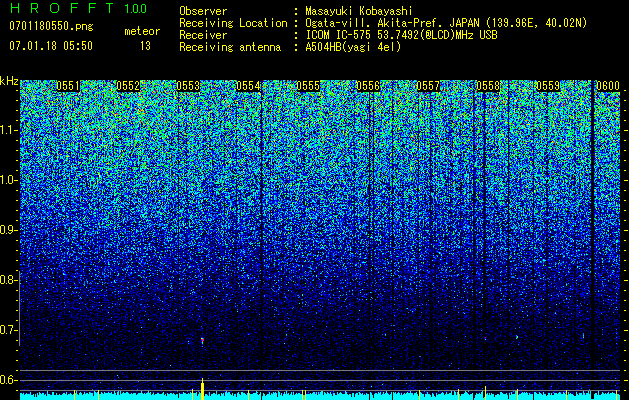Click the HROFFT program title

pos(63,8)
